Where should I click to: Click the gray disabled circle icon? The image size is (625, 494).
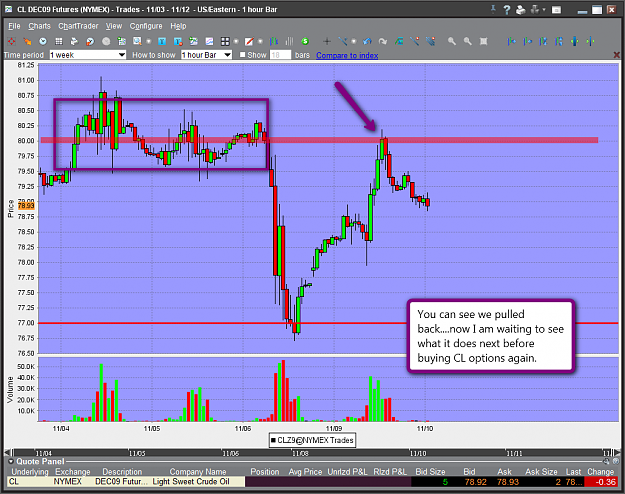click(x=106, y=41)
